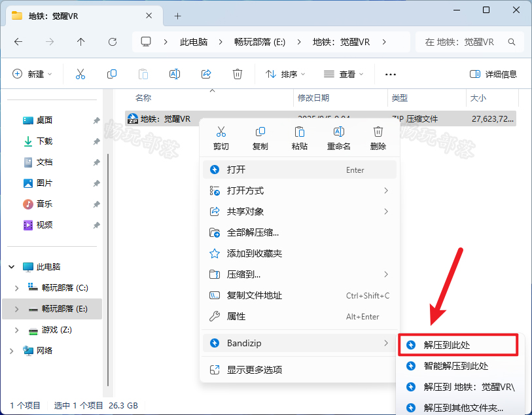Screen dimensions: 532x415
Task: Open the 打开方式 submenu
Action: [x=300, y=190]
